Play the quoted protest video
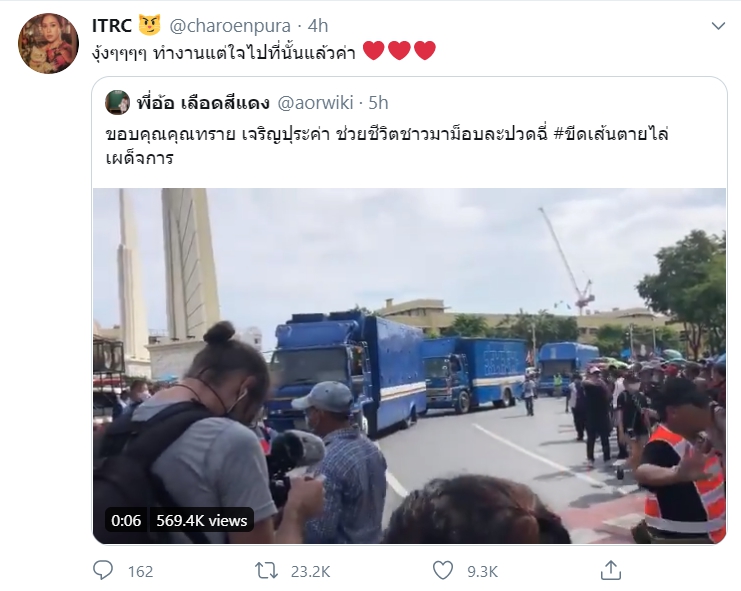 click(x=409, y=366)
